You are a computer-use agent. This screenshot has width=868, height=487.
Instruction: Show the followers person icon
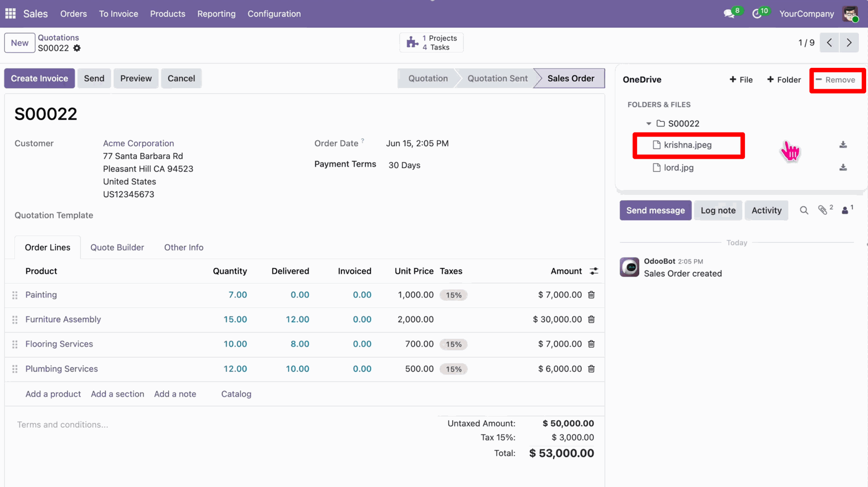(x=845, y=210)
